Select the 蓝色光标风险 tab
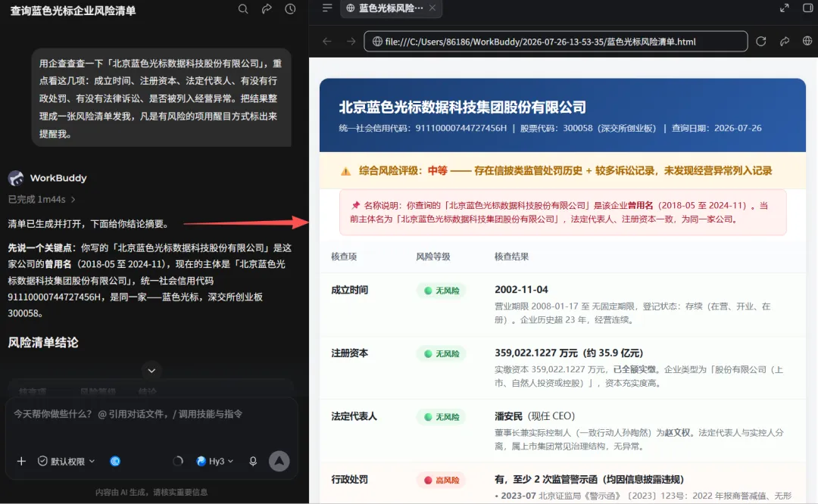Viewport: 818px width, 504px height. pyautogui.click(x=392, y=8)
